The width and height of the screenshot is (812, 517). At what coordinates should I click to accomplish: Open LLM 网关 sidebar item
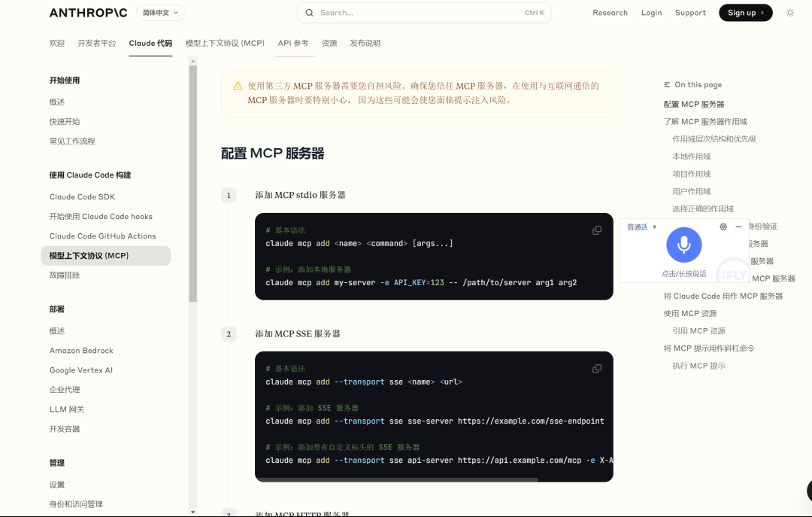tap(67, 409)
